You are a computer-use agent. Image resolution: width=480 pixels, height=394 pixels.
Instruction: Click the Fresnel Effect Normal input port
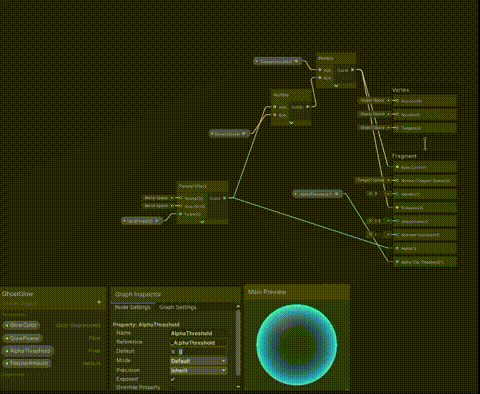[x=180, y=198]
